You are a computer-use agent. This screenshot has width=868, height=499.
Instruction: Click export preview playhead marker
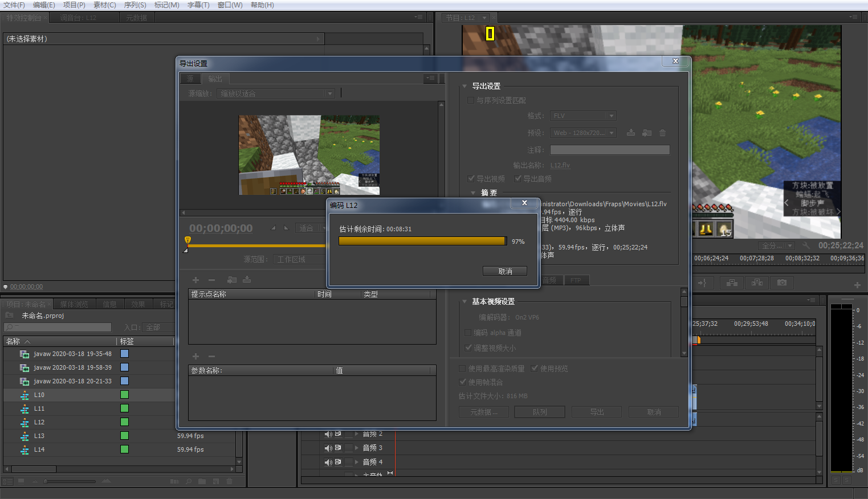188,240
